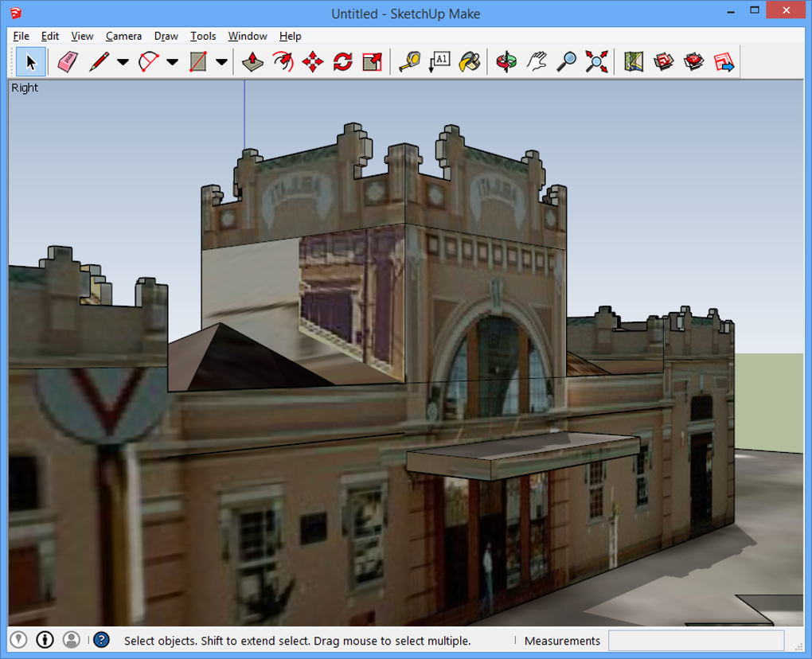The image size is (812, 659).
Task: Open the 3D Warehouse get models icon
Action: point(664,62)
